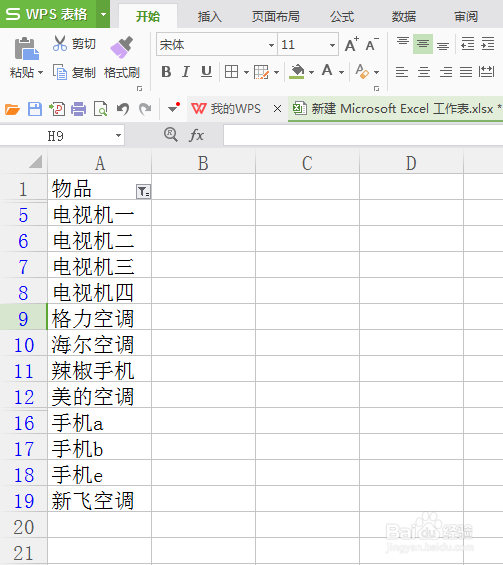This screenshot has height=565, width=503.
Task: Click the Print Preview icon
Action: coord(101,109)
